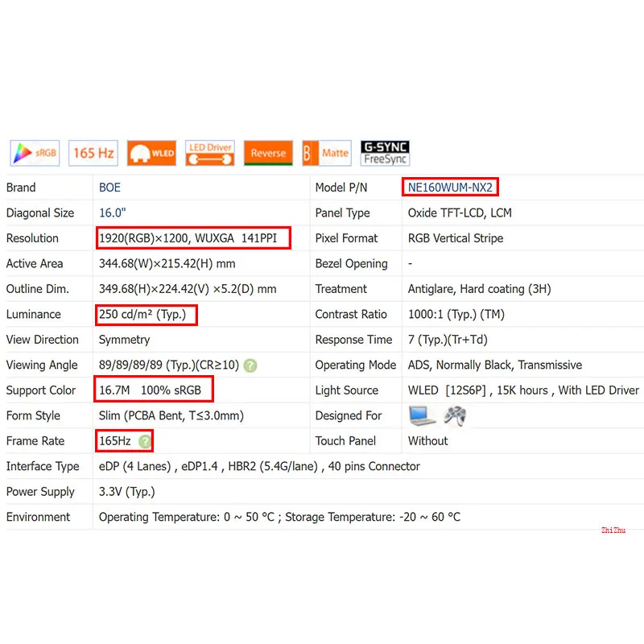The height and width of the screenshot is (644, 644).
Task: Click the Luminance row label
Action: pos(33,315)
